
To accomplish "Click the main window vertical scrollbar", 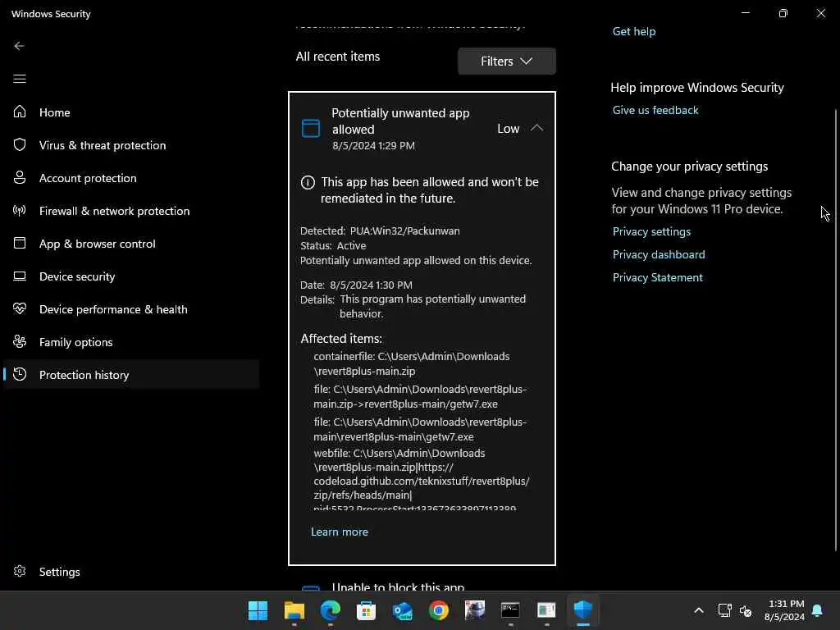I will pyautogui.click(x=836, y=330).
